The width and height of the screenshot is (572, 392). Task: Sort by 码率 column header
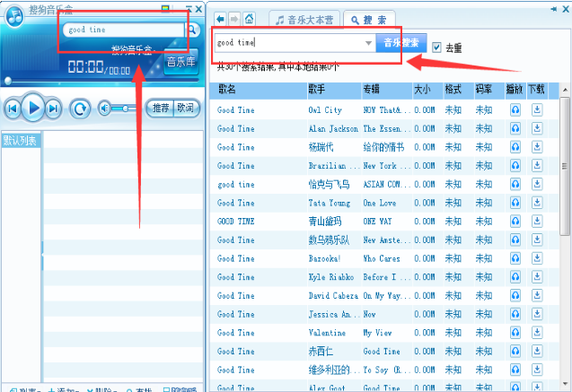488,90
